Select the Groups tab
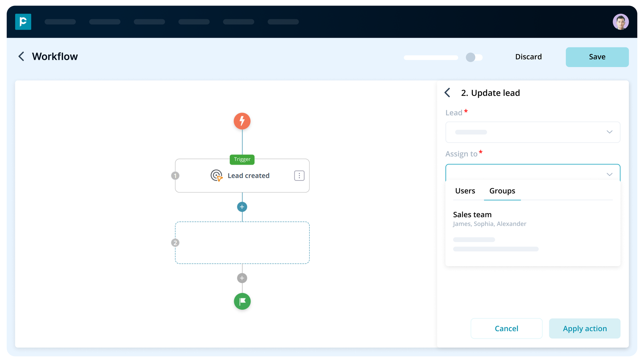Viewport: 644px width, 362px height. [502, 191]
